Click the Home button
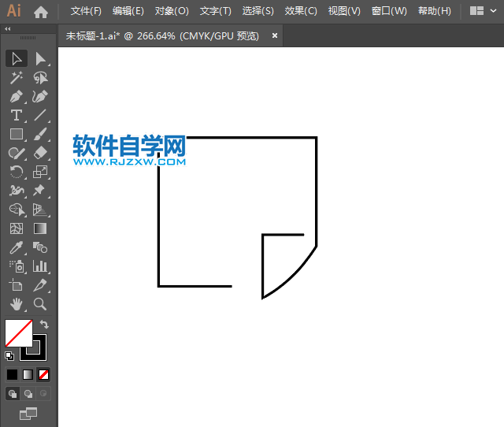 tap(41, 11)
